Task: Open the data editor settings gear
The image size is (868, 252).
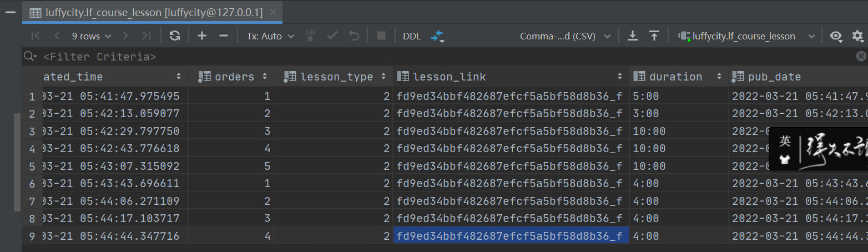Action: coord(857,36)
